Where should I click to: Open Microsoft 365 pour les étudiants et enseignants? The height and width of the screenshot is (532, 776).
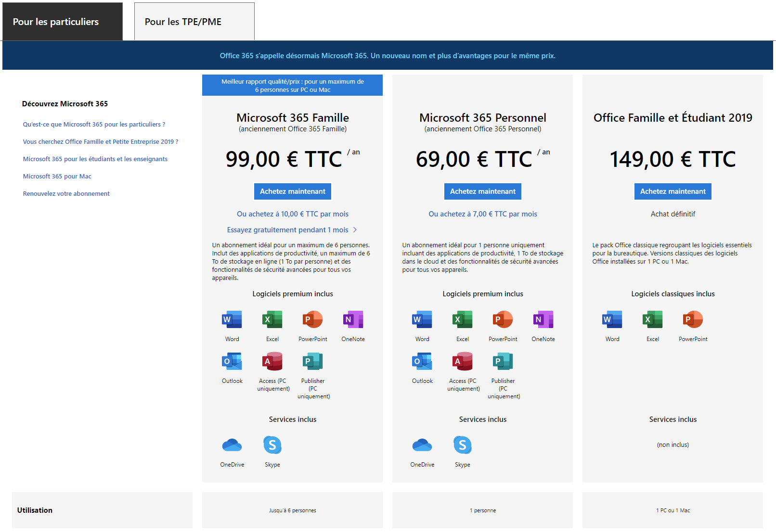click(95, 159)
